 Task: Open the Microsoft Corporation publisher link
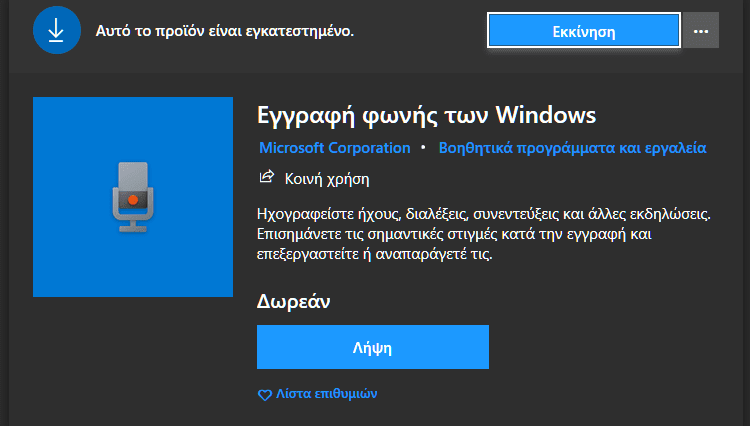pos(335,148)
